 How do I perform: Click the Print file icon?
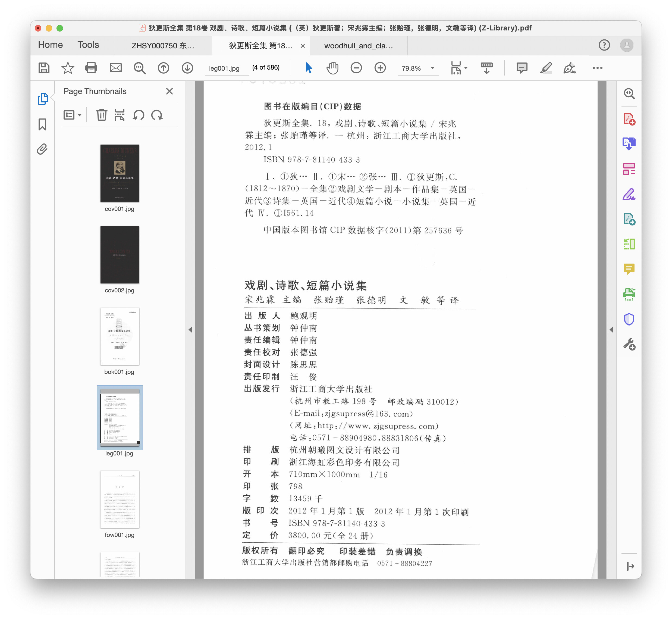91,68
